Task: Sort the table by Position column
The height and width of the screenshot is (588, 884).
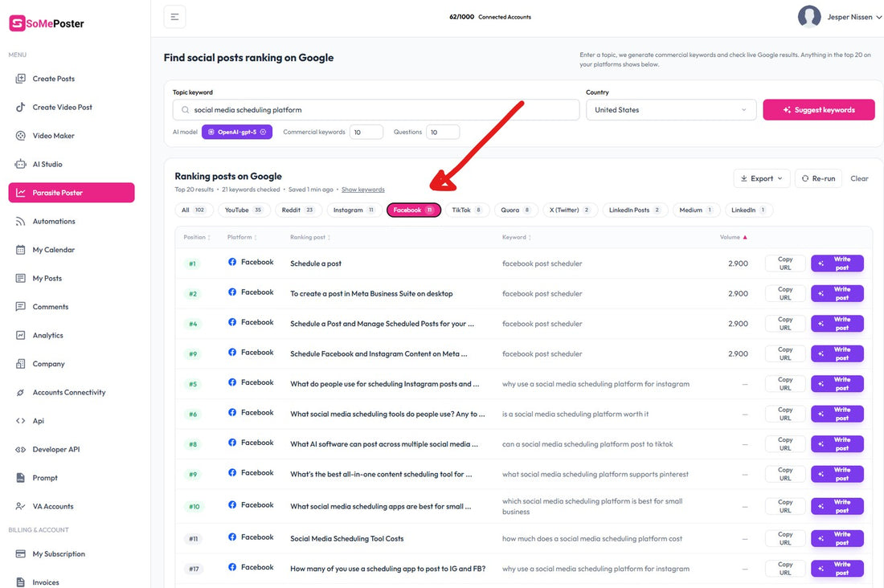Action: tap(197, 237)
